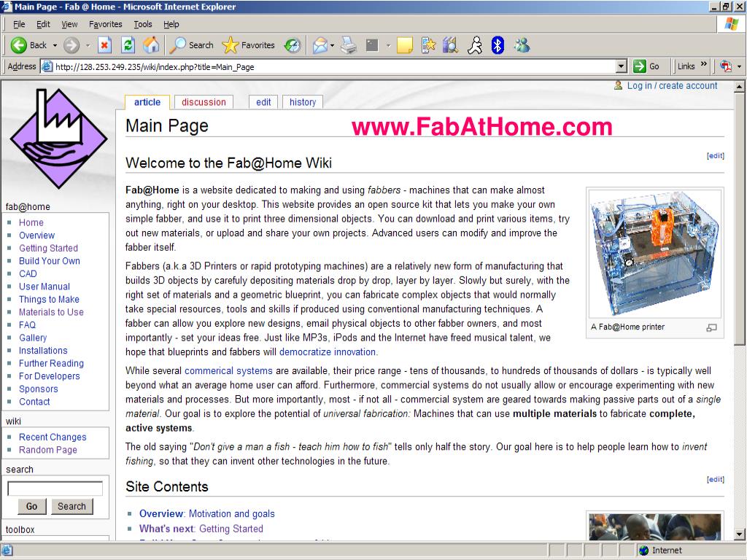Expand the address bar dropdown
This screenshot has width=747, height=560.
click(622, 66)
